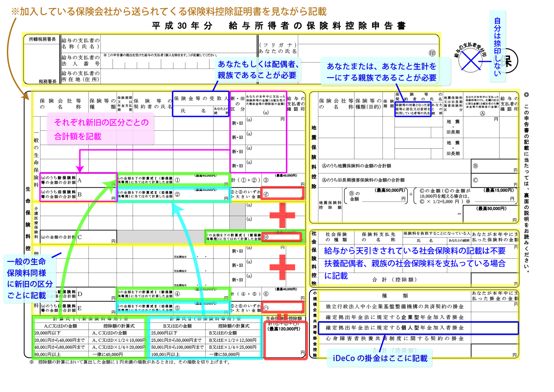Click field C (a)の金額の合計額
The image size is (554, 392).
[x=97, y=237]
